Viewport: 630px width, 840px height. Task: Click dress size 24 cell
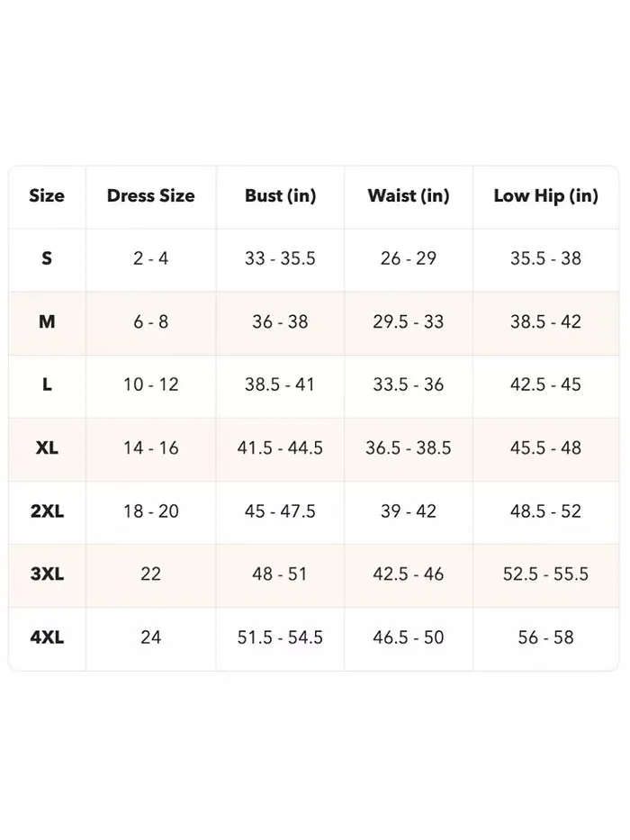(151, 637)
